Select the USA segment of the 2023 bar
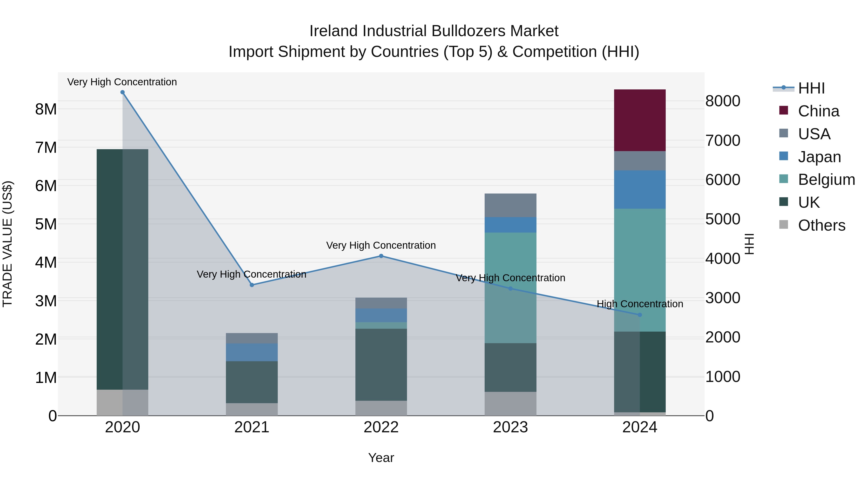 510,205
